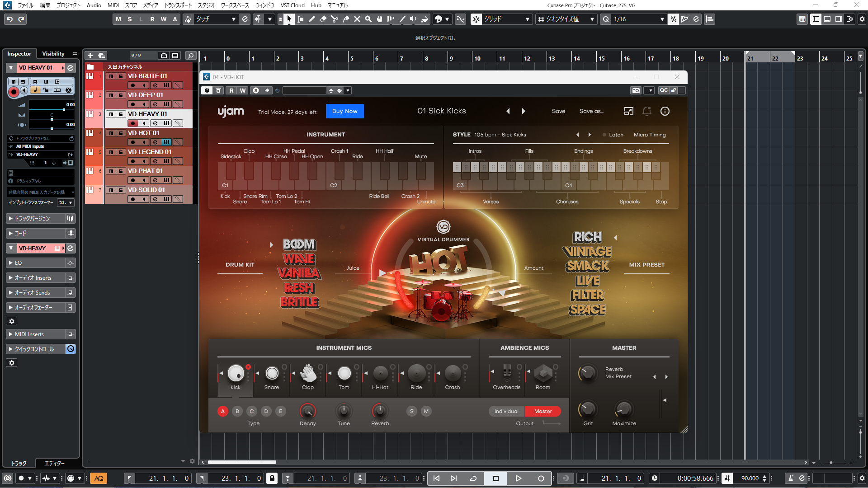Click the Buy Now button
The image size is (868, 488).
point(344,111)
